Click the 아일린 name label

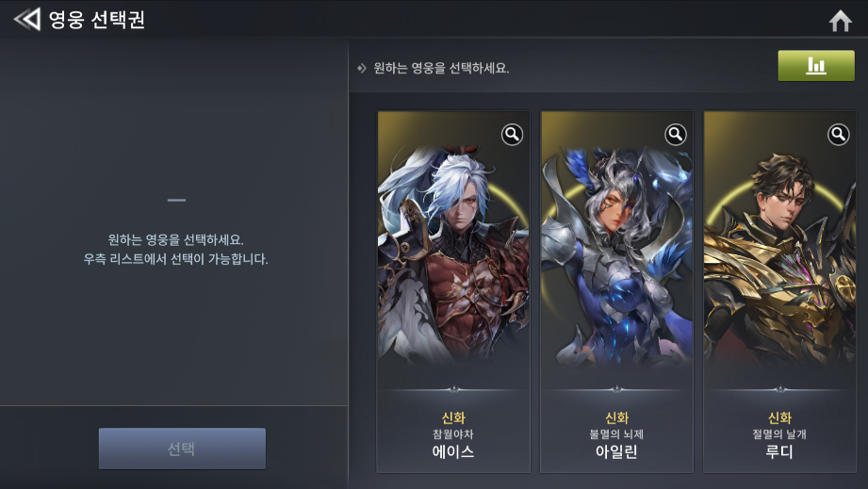pos(616,452)
